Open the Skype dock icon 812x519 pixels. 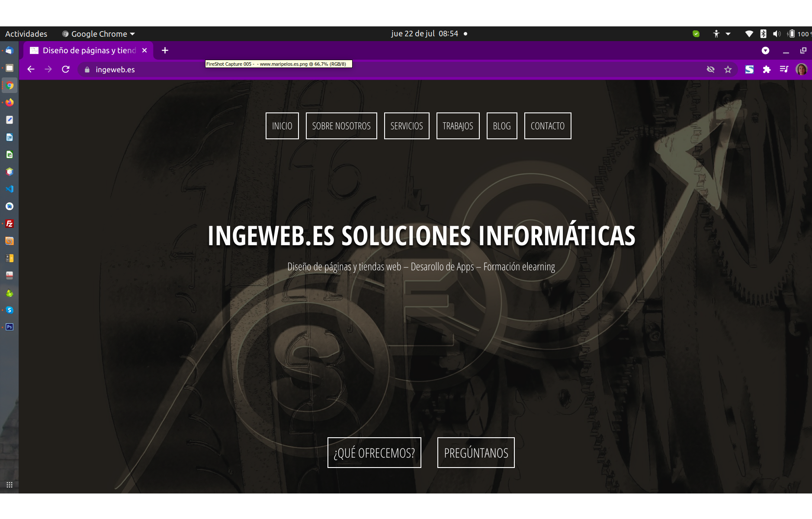(x=10, y=310)
